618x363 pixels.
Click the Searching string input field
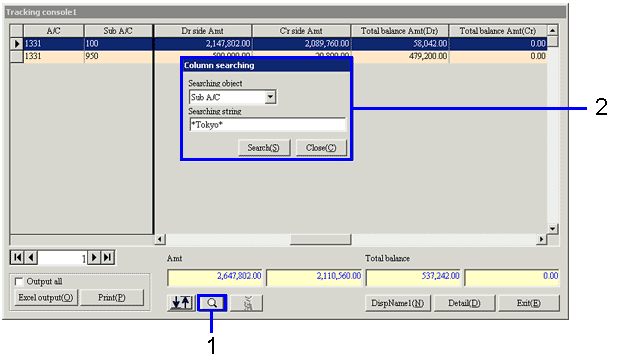[x=267, y=125]
